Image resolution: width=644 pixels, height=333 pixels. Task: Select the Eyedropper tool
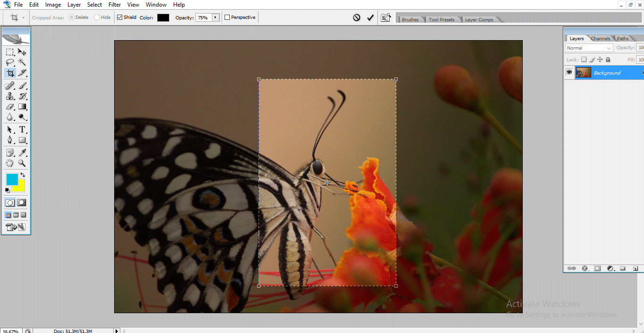point(22,153)
